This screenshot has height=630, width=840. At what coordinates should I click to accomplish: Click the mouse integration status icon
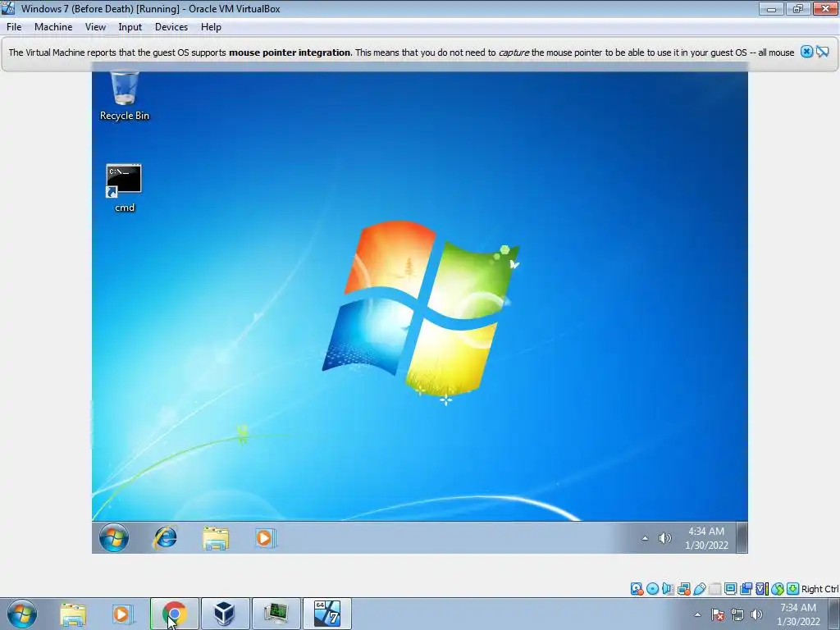click(x=778, y=589)
